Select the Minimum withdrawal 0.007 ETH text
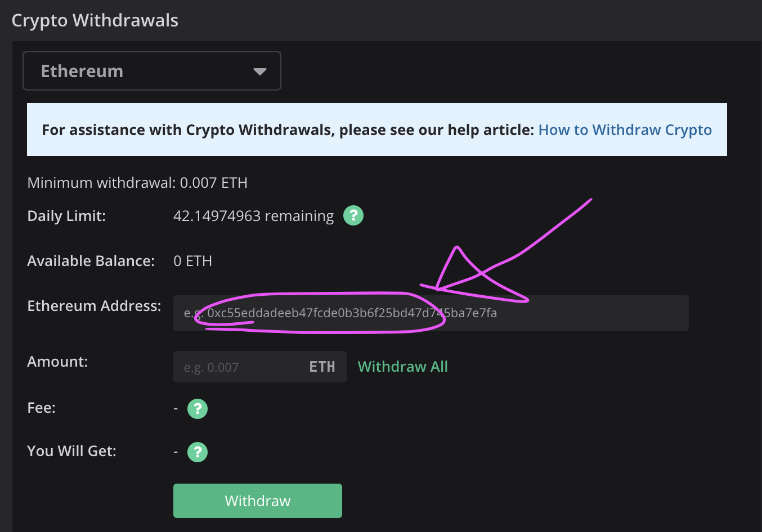The width and height of the screenshot is (762, 532). 137,183
